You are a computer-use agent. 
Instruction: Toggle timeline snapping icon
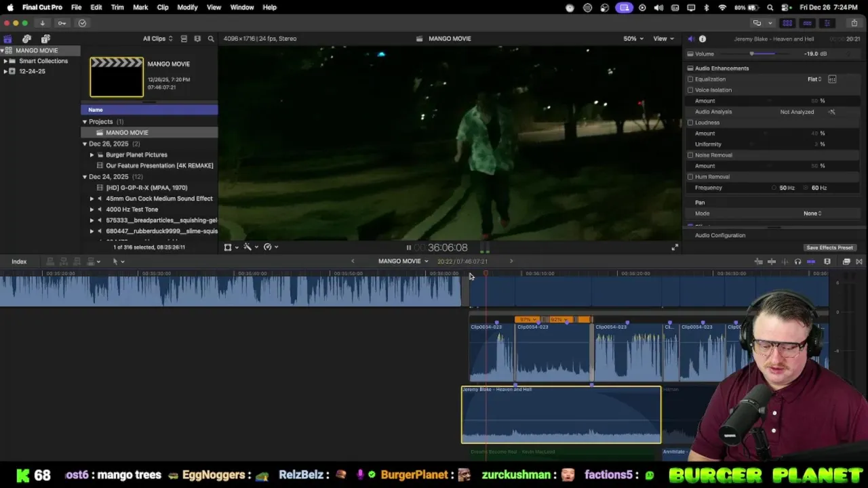click(x=811, y=262)
